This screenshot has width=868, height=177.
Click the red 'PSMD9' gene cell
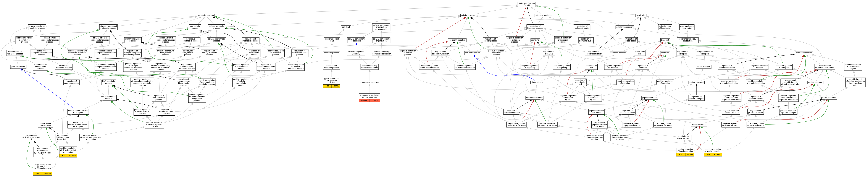click(375, 100)
